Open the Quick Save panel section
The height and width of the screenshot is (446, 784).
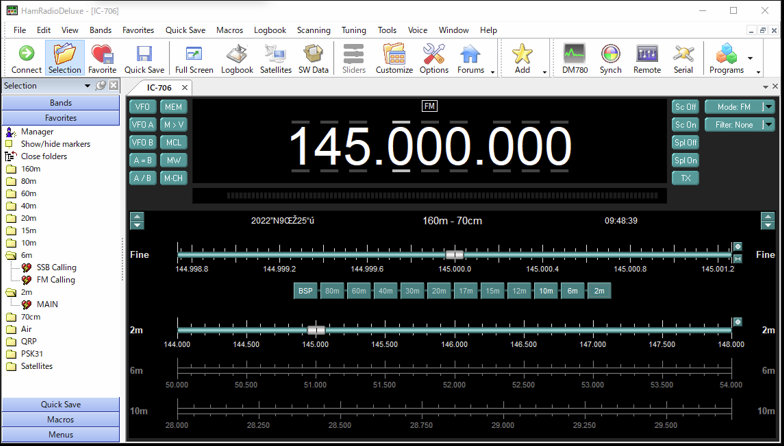coord(60,404)
